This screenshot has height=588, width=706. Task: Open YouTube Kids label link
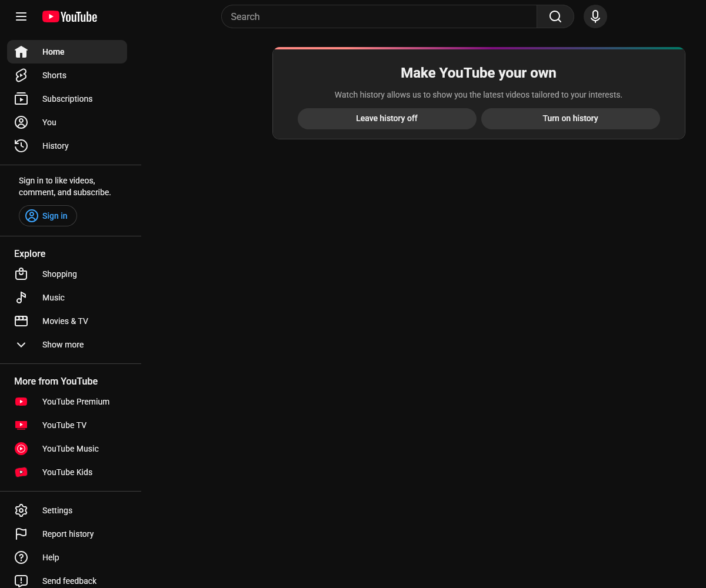tap(67, 472)
